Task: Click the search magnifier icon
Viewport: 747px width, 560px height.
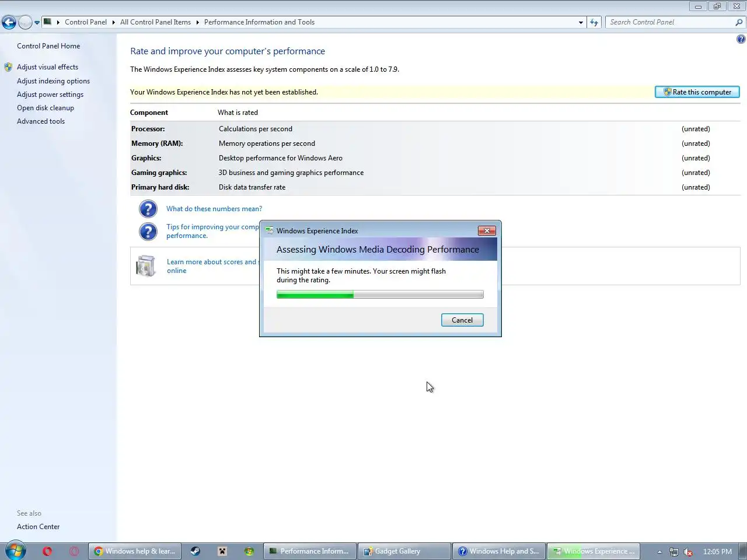Action: click(x=739, y=22)
